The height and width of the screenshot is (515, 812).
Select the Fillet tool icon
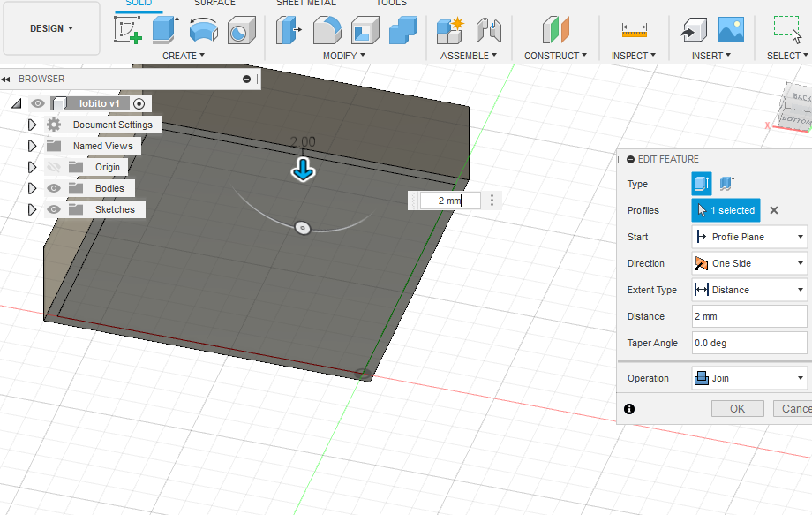coord(327,30)
